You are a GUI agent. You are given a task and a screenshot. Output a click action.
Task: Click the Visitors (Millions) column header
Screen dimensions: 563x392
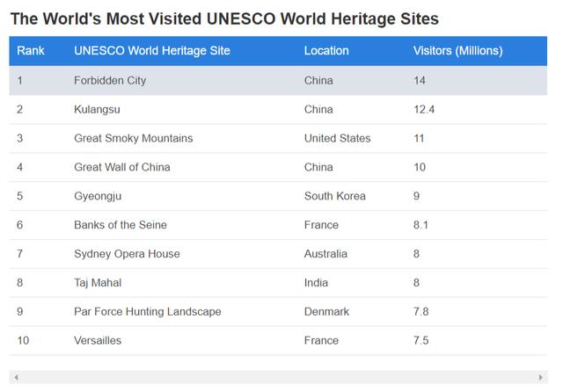[x=457, y=51]
